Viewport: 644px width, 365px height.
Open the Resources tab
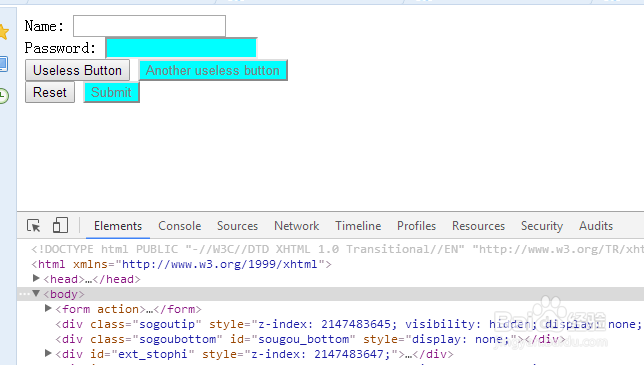[x=478, y=226]
